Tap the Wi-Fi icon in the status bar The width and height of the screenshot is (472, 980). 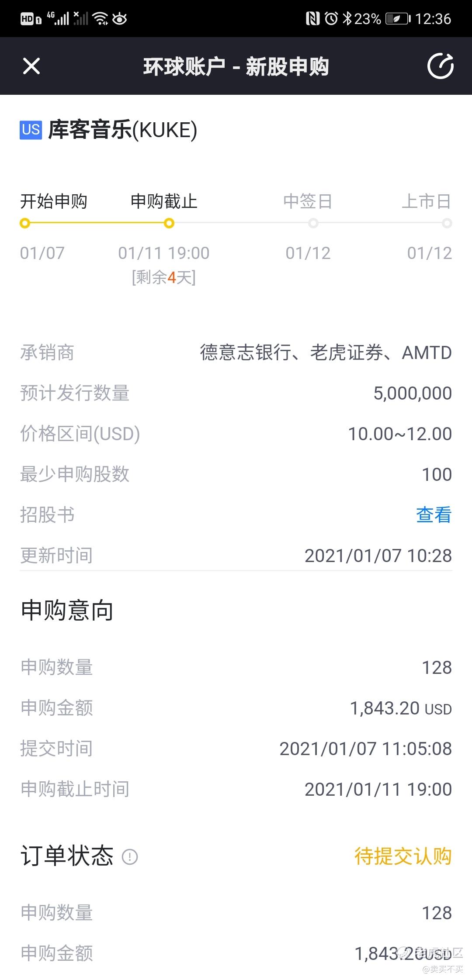coord(101,18)
